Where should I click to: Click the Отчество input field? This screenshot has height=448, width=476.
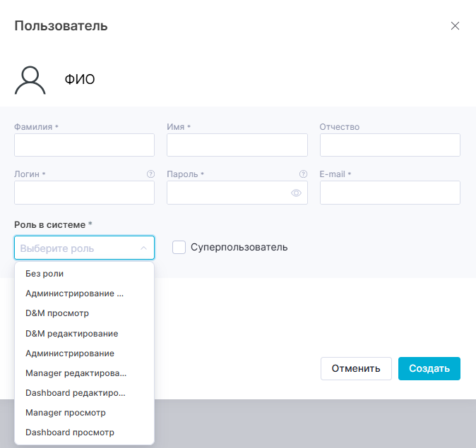pos(390,145)
